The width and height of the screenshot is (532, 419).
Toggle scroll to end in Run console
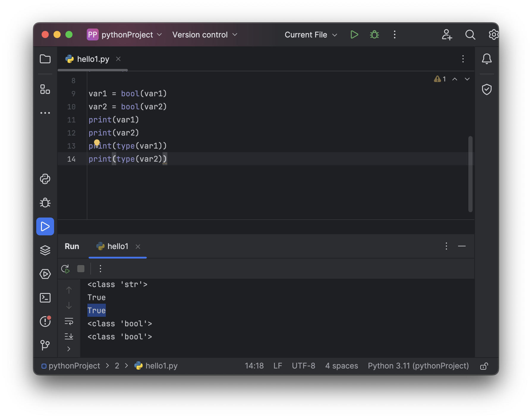click(69, 336)
